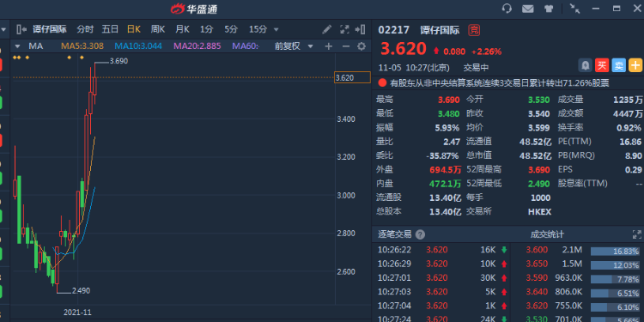
Task: Click the 2.490 low label on chart
Action: click(x=81, y=291)
